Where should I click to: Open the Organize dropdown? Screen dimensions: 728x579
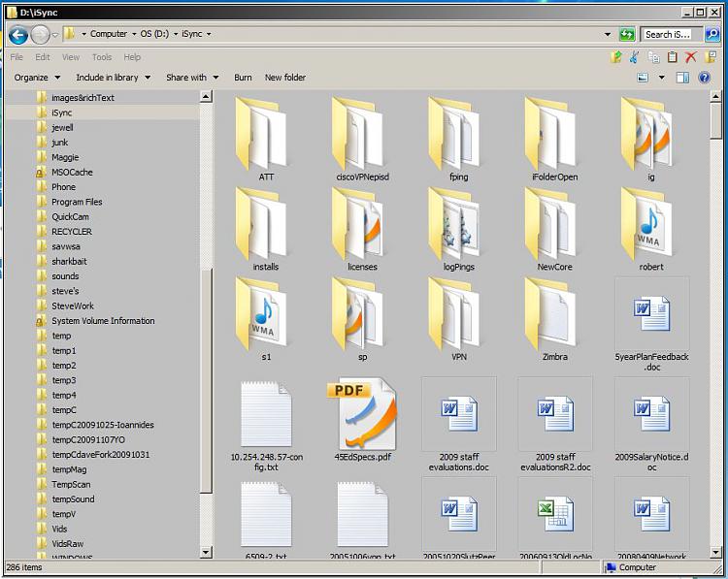click(x=37, y=78)
